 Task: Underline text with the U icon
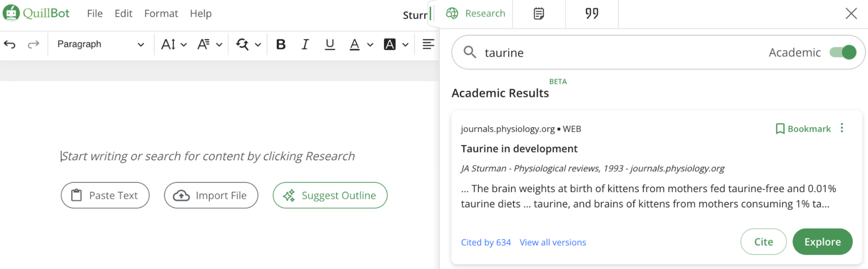click(x=330, y=44)
